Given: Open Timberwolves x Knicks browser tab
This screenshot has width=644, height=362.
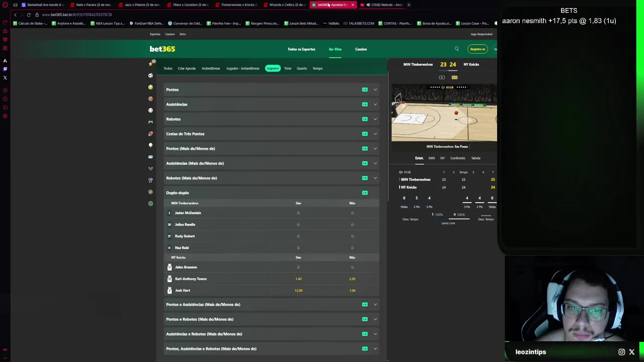Looking at the screenshot, I should (237, 5).
